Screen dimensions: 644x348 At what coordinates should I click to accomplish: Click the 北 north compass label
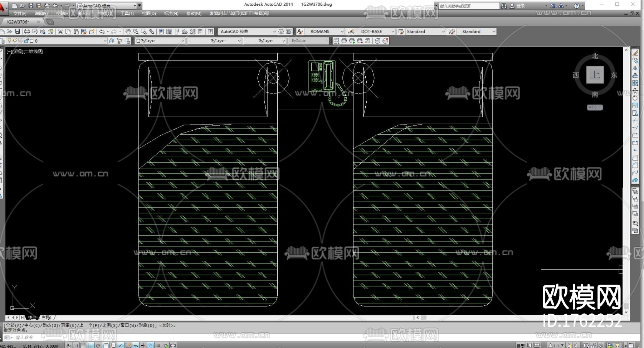click(595, 56)
